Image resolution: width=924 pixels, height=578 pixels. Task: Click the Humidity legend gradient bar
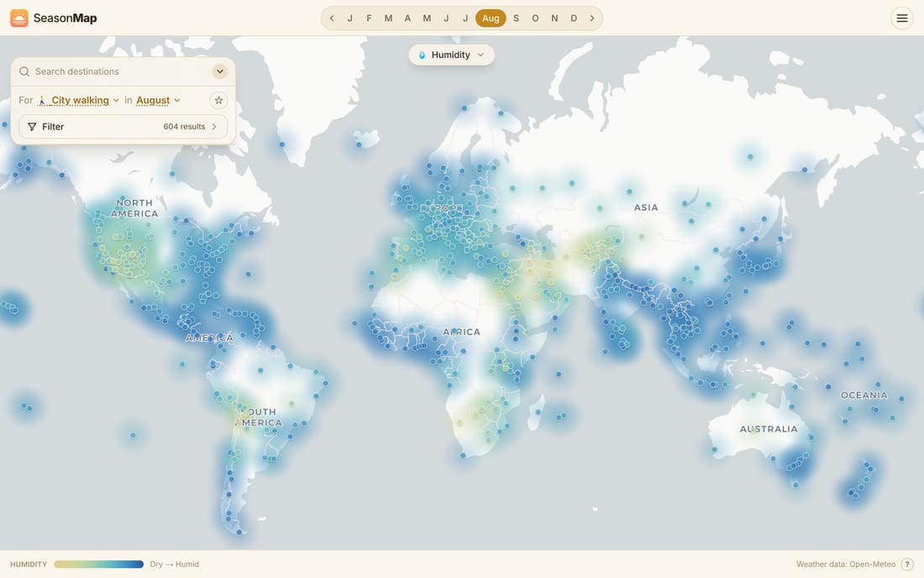point(98,565)
